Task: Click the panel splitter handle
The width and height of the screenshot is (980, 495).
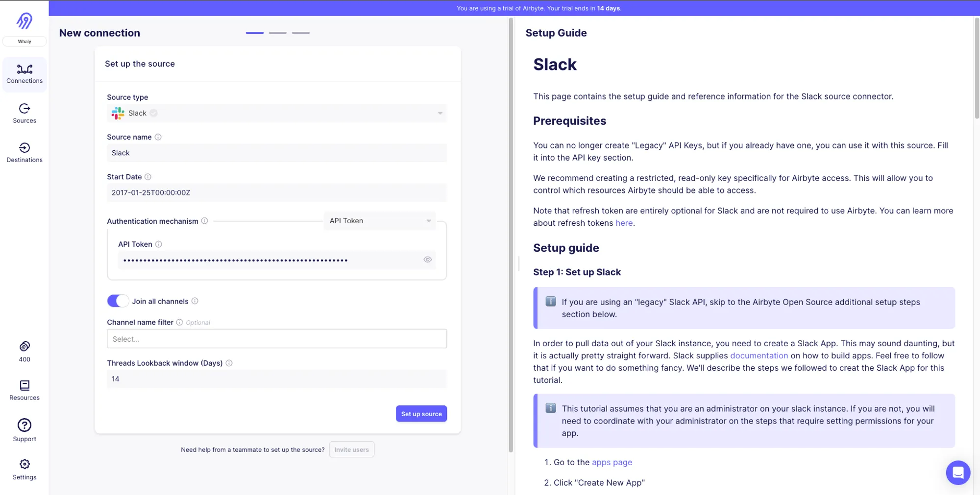Action: [x=519, y=263]
